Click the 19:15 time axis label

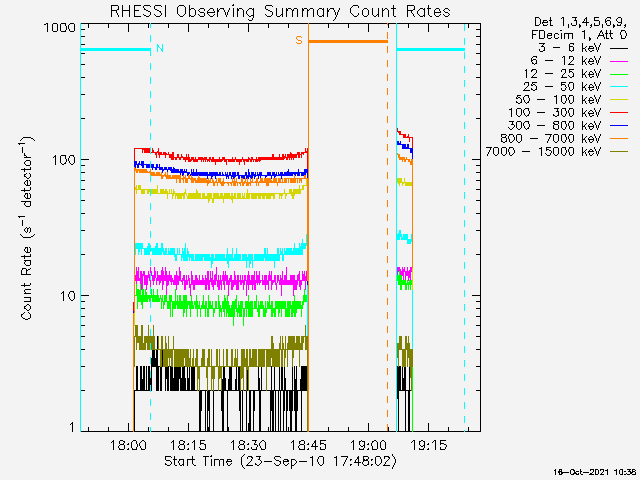(x=428, y=445)
